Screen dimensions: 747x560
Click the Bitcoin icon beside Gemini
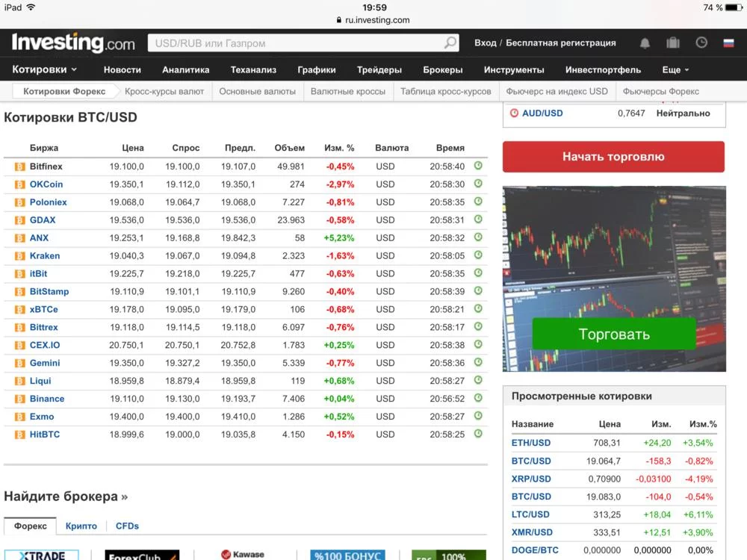pyautogui.click(x=19, y=364)
